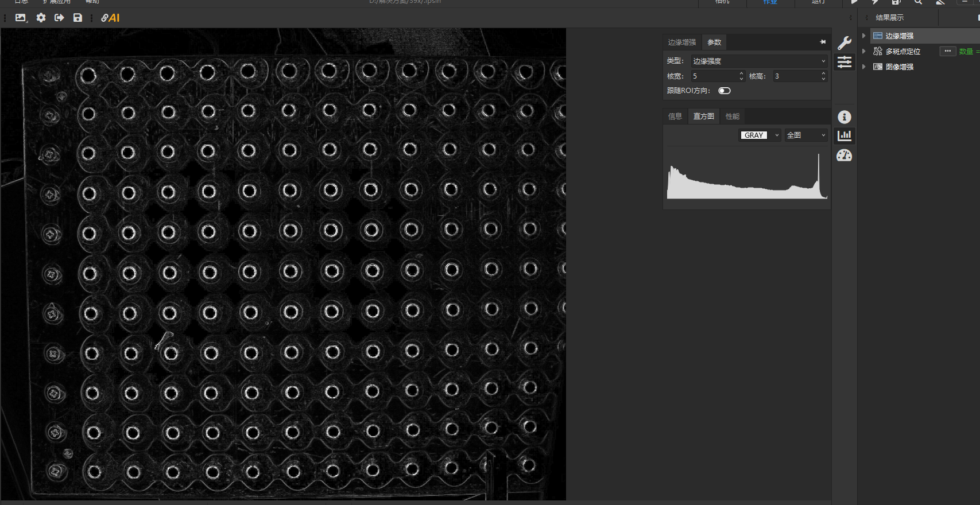This screenshot has height=505, width=980.
Task: Open the 全图 region dropdown
Action: (x=805, y=135)
